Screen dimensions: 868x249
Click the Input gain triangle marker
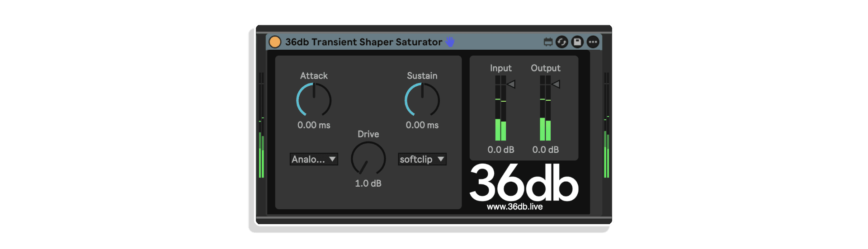pos(511,84)
